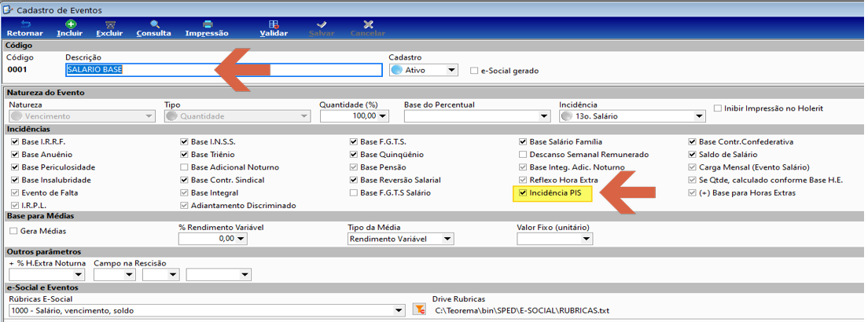
Task: Click the Descrição field SALARIO BASE
Action: (x=223, y=70)
